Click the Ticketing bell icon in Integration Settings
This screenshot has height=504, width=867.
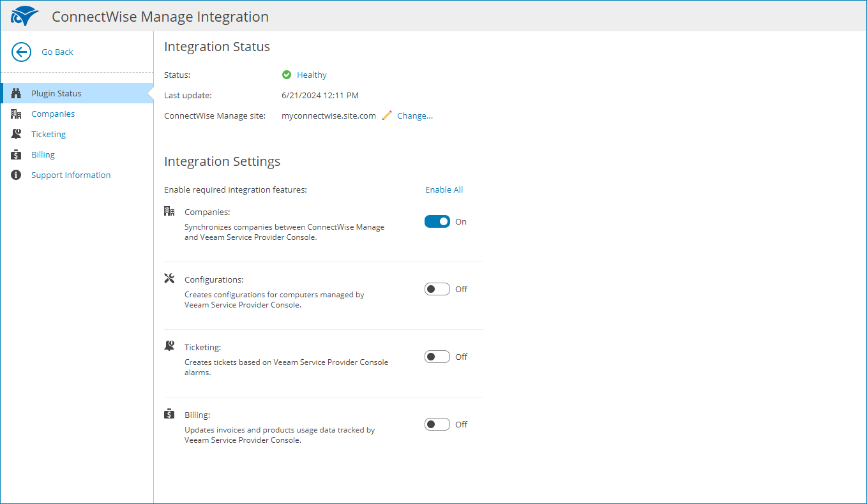click(x=169, y=345)
